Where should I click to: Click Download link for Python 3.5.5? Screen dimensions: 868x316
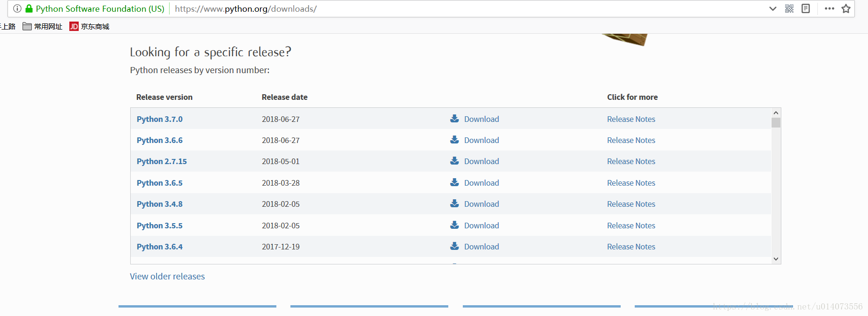(482, 226)
